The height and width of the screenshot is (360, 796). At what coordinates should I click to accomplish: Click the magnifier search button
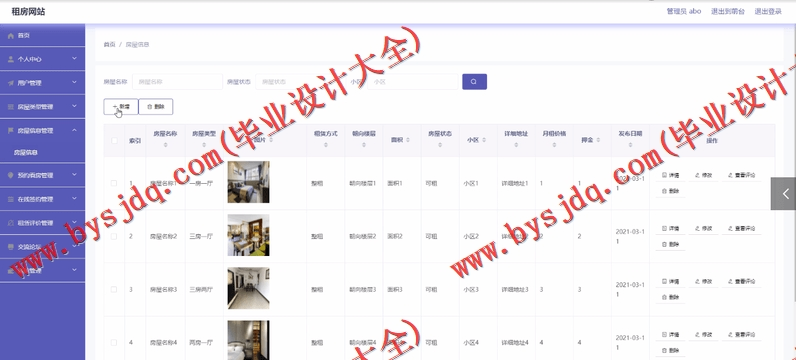(x=474, y=82)
